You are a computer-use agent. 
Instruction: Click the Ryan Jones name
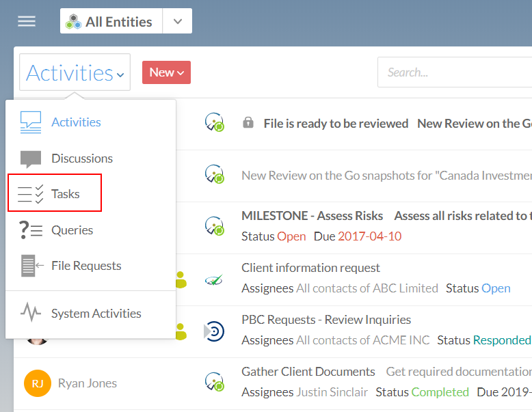point(88,383)
